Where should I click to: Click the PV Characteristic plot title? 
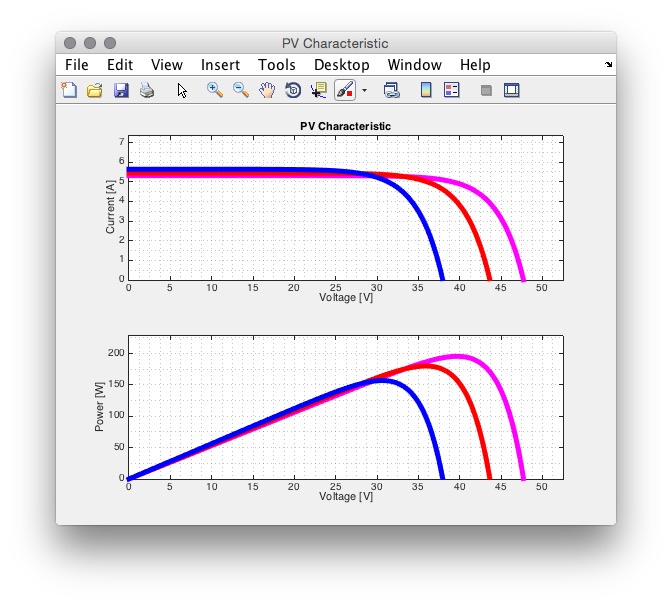[x=345, y=126]
